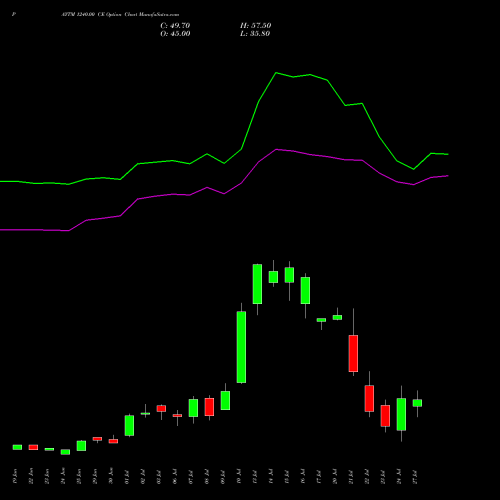The height and width of the screenshot is (500, 500).
Task: Select the first green candle for 19 Jun
Action: (17, 447)
